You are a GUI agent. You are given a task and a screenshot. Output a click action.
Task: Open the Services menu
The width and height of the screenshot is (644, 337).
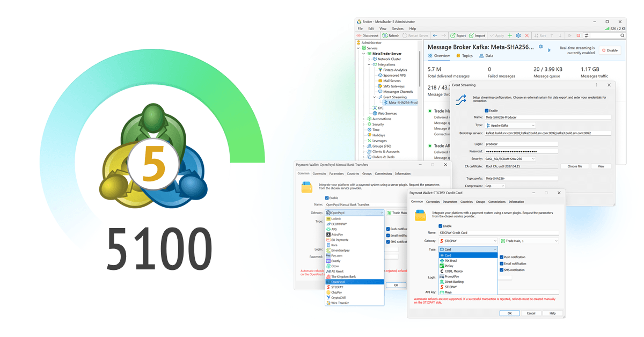pos(397,28)
